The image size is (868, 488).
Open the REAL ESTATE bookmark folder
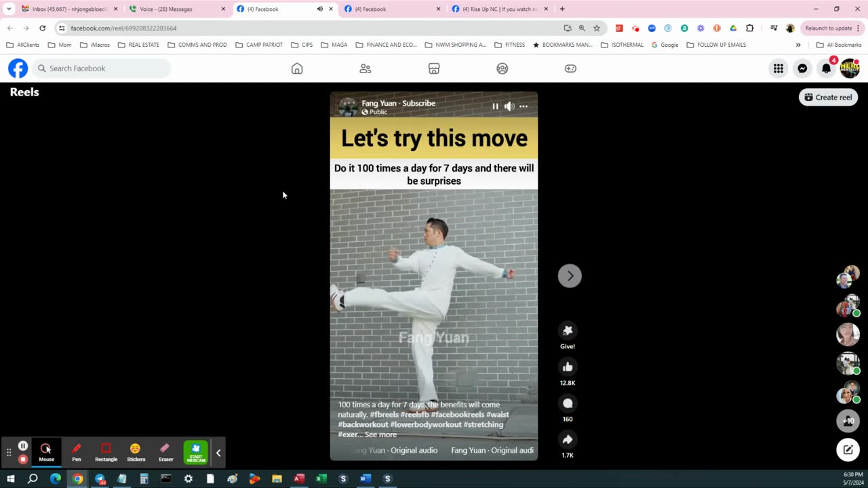coord(138,45)
